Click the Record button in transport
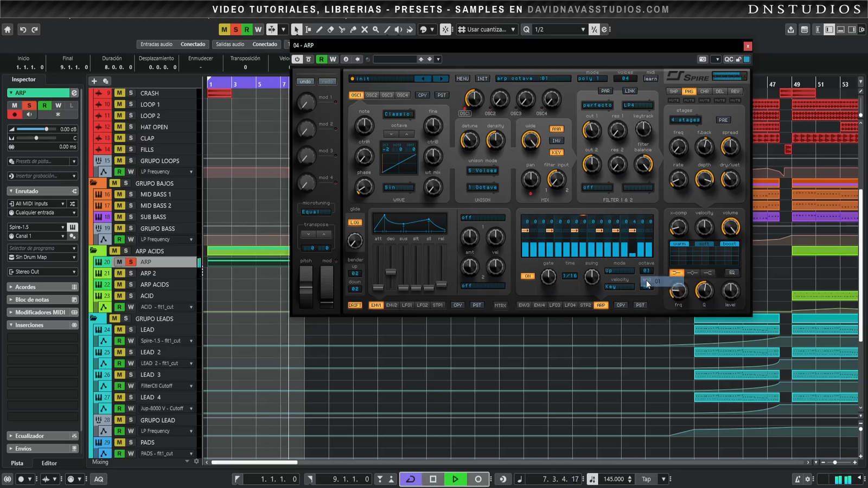 (478, 479)
